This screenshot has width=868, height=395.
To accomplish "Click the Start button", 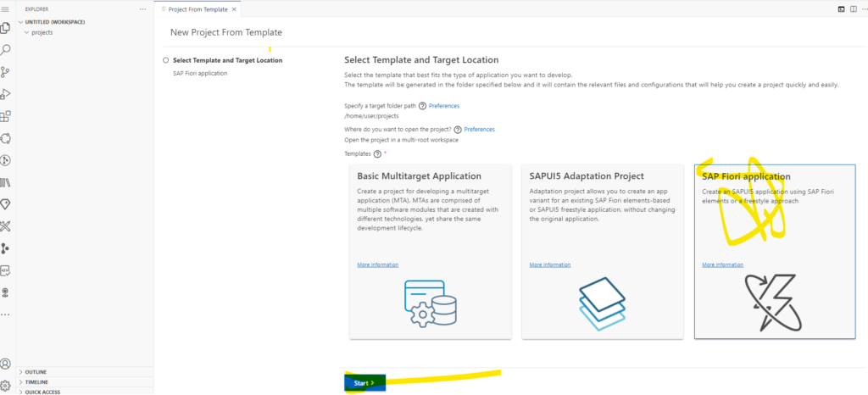I will pyautogui.click(x=364, y=383).
